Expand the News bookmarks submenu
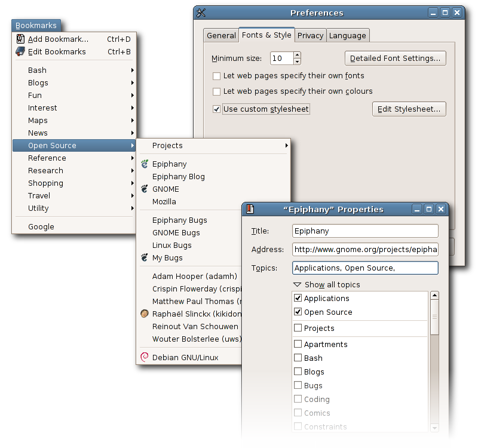 (74, 133)
